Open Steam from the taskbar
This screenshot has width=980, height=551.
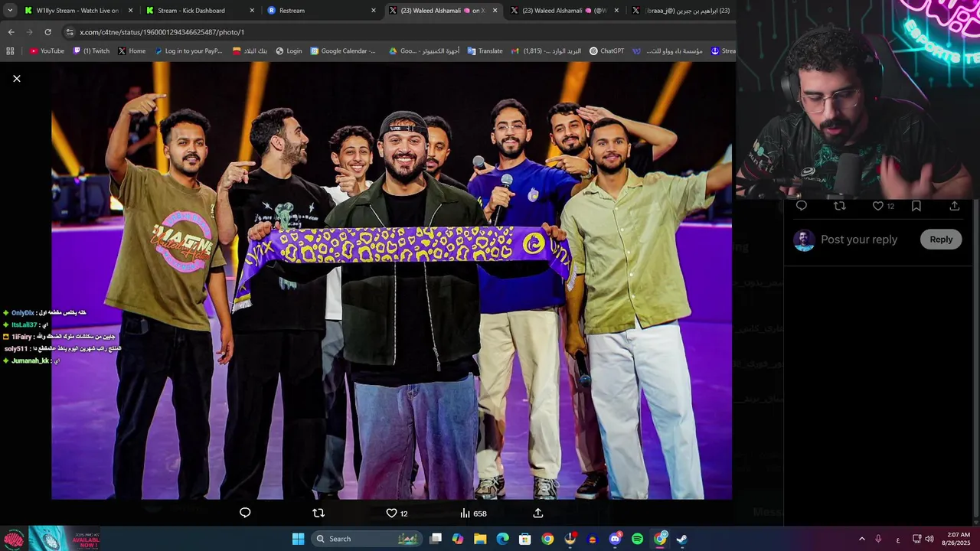coord(682,539)
